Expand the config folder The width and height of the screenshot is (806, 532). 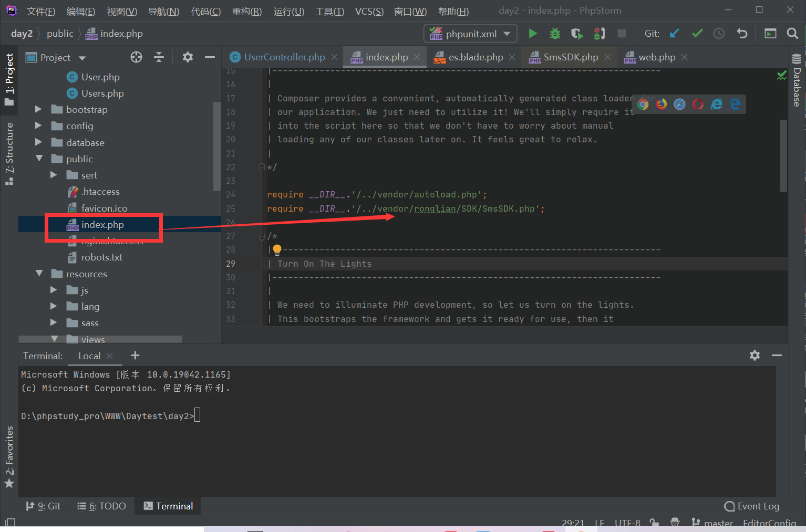[x=38, y=126]
